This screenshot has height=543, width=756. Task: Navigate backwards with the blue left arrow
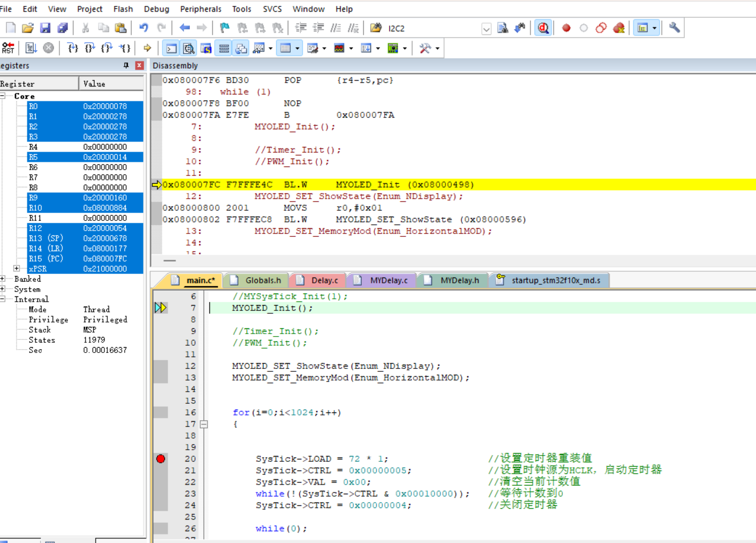184,28
